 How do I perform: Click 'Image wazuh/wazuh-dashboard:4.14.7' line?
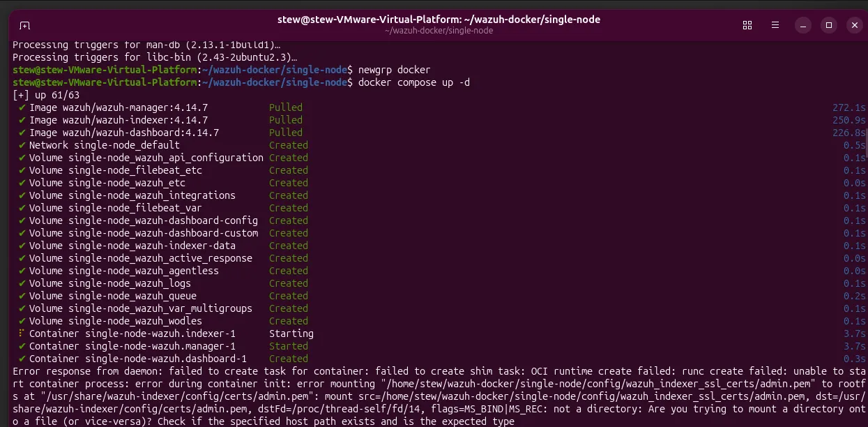click(x=123, y=133)
